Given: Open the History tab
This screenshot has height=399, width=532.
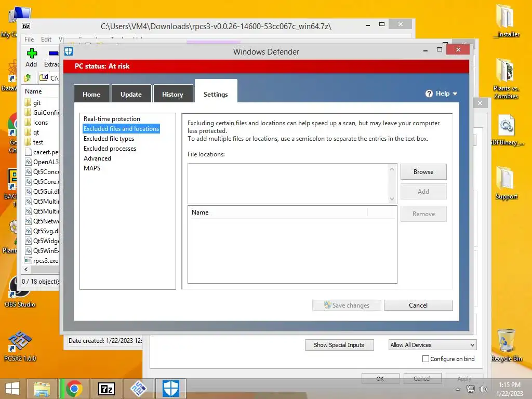Looking at the screenshot, I should tap(172, 94).
